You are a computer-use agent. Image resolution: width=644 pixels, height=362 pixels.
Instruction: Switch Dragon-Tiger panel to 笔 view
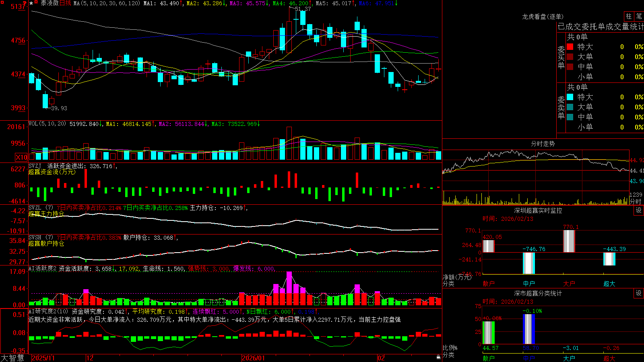pos(639,16)
